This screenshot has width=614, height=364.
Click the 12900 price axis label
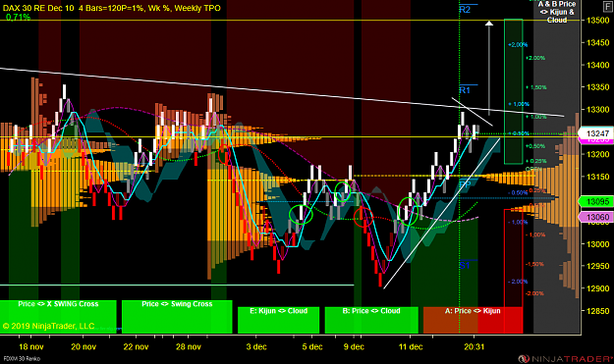(x=598, y=288)
